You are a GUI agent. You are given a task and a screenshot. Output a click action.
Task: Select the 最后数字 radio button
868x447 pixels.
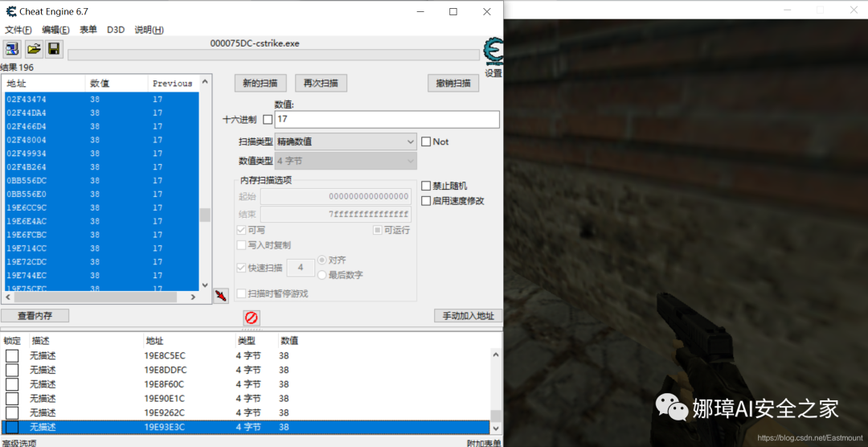click(321, 275)
